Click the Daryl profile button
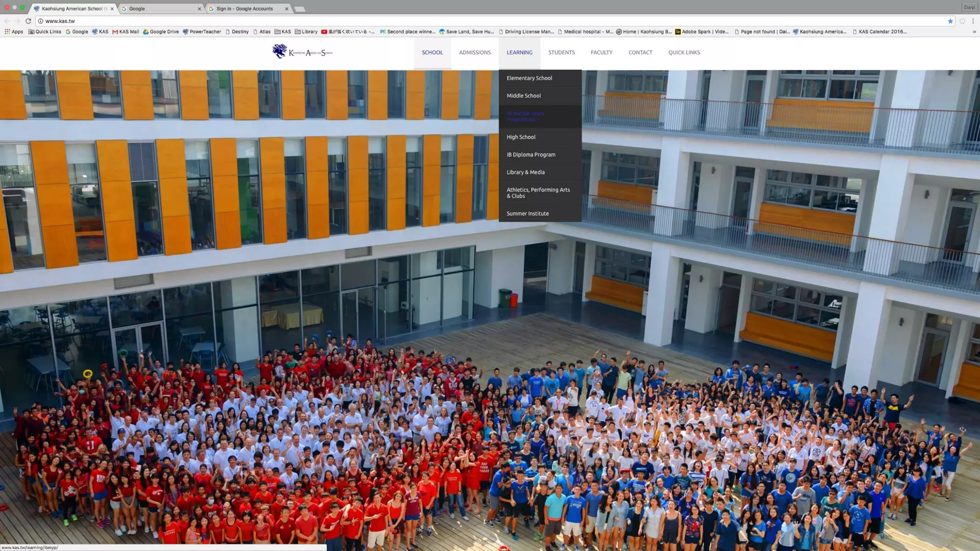980x551 pixels. tap(969, 8)
